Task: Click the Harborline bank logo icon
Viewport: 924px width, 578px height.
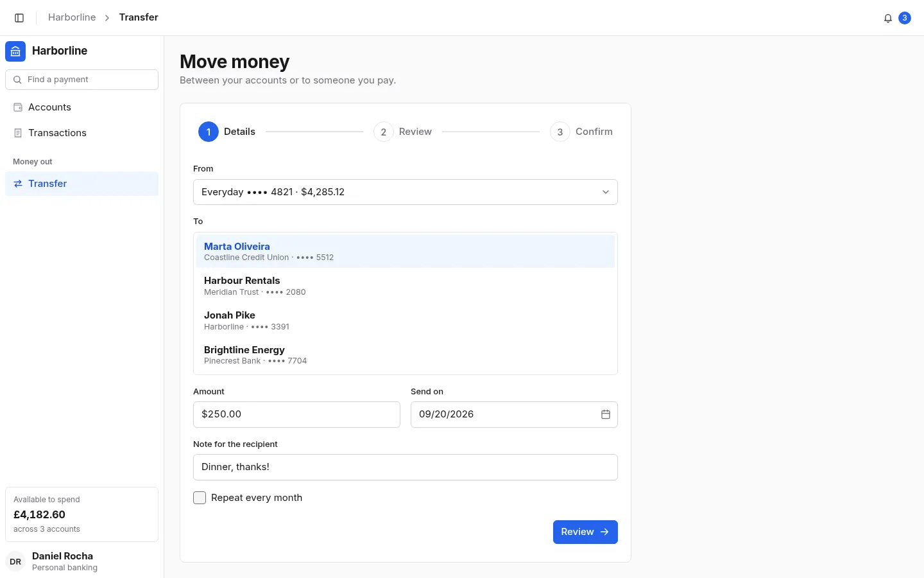Action: [x=15, y=51]
